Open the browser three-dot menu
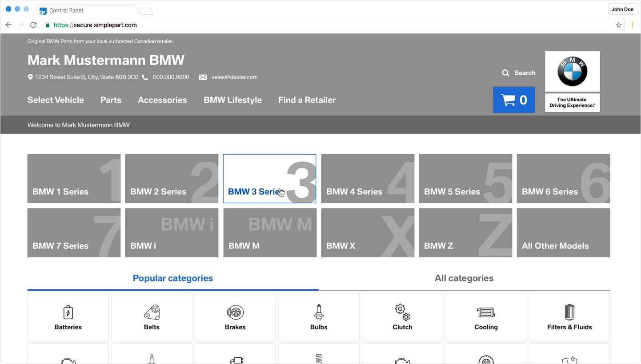This screenshot has height=364, width=641. pyautogui.click(x=633, y=25)
